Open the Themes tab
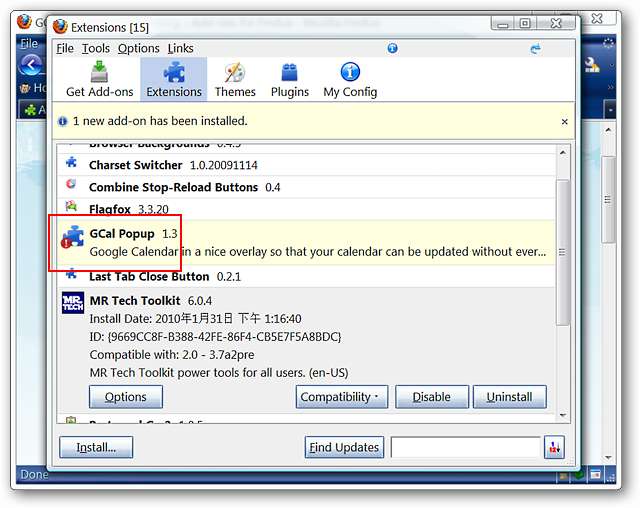 [x=235, y=79]
